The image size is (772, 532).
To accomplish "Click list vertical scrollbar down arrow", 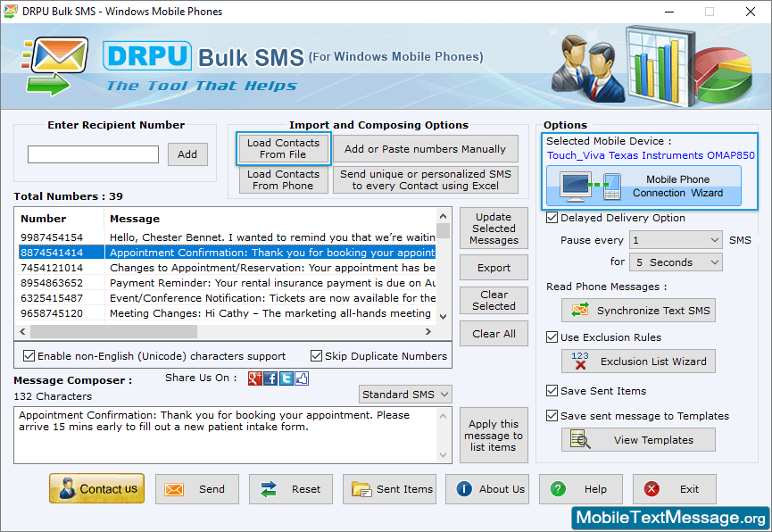I will tap(443, 316).
